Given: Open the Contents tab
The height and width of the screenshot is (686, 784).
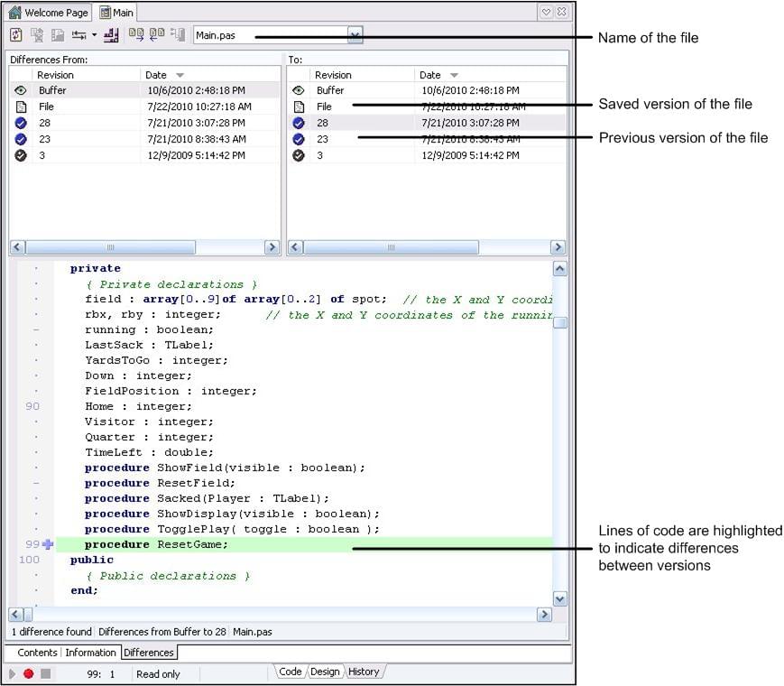Looking at the screenshot, I should (x=37, y=653).
